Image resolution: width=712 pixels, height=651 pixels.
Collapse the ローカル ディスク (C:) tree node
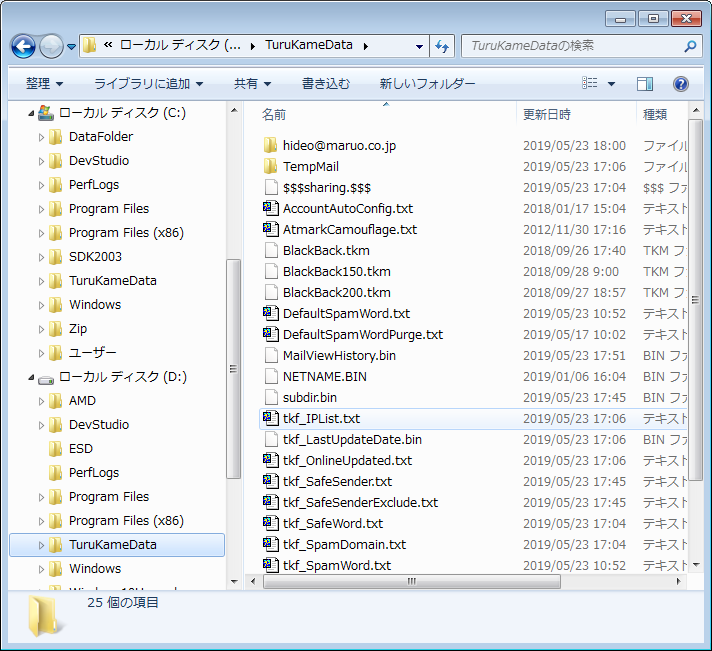pos(29,113)
